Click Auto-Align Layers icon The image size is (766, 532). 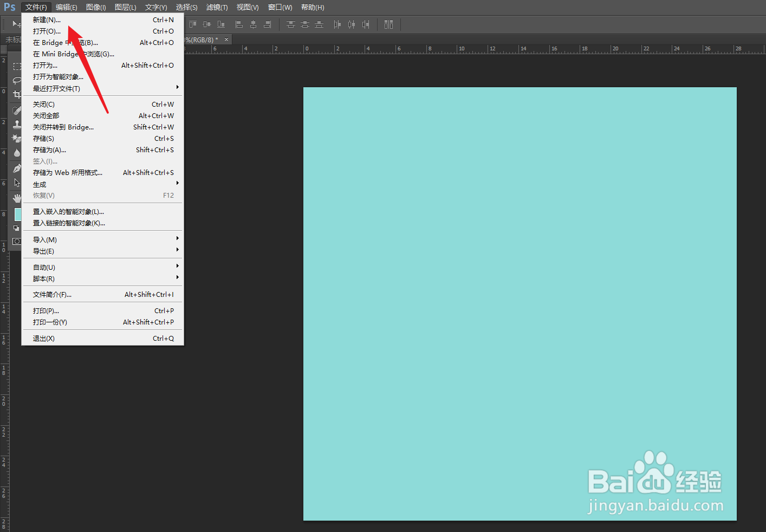click(x=388, y=24)
